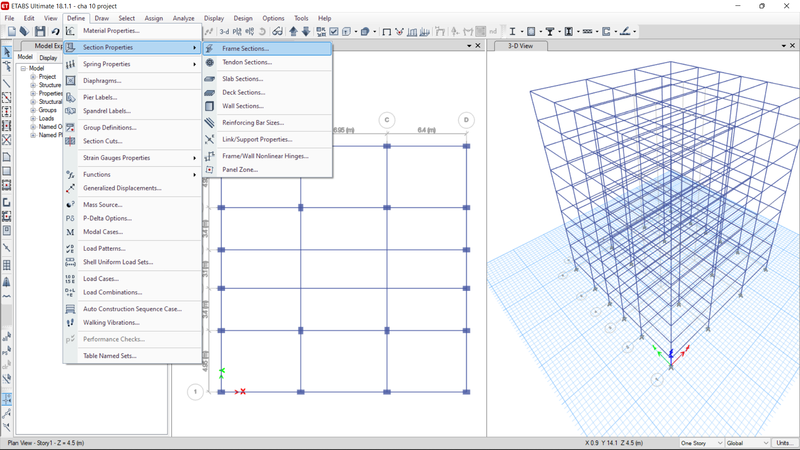Click the Walking Vibrations icon
The height and width of the screenshot is (450, 800).
(70, 322)
